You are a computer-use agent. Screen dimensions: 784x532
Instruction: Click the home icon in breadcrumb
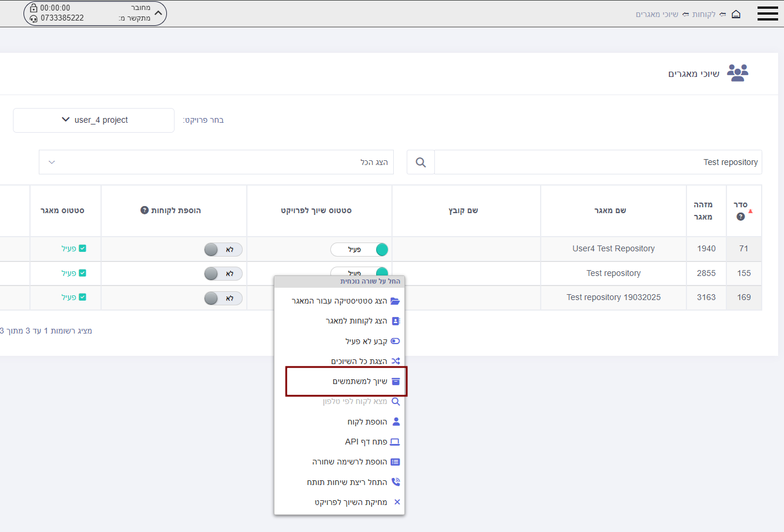736,14
